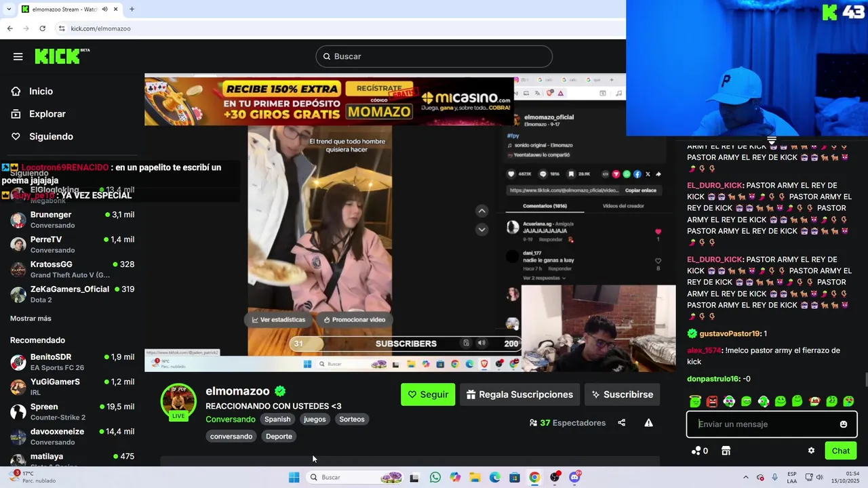Image resolution: width=868 pixels, height=488 pixels.
Task: Collapse chat with the top arrow
Action: pyautogui.click(x=772, y=140)
